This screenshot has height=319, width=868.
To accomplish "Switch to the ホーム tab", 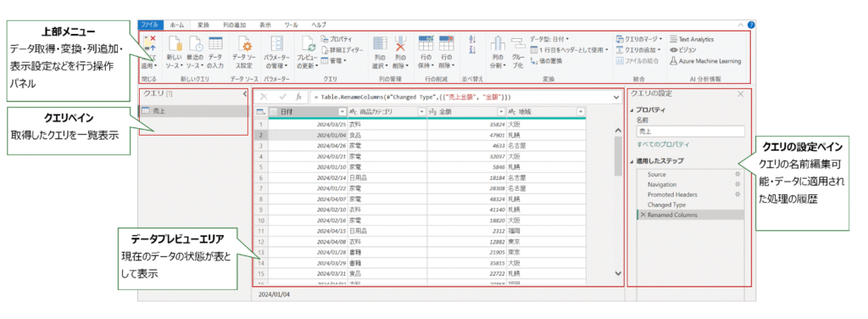I will (x=177, y=25).
